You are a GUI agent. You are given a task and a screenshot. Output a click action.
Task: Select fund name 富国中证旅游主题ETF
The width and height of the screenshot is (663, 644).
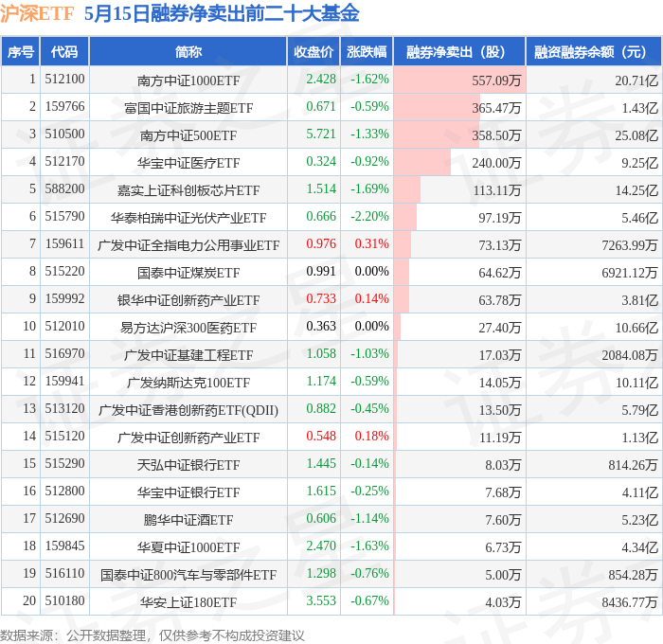click(x=188, y=108)
